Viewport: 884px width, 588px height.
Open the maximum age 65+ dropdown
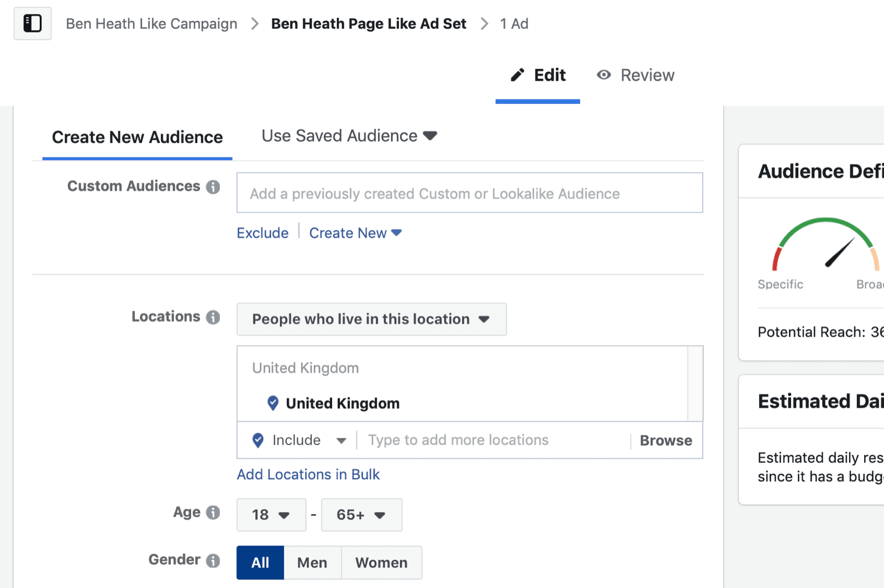point(361,515)
